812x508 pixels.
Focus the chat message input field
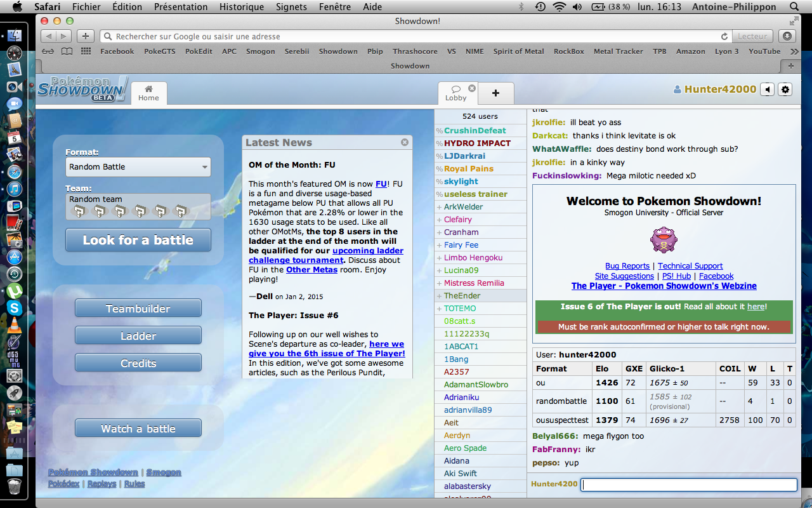click(x=689, y=485)
